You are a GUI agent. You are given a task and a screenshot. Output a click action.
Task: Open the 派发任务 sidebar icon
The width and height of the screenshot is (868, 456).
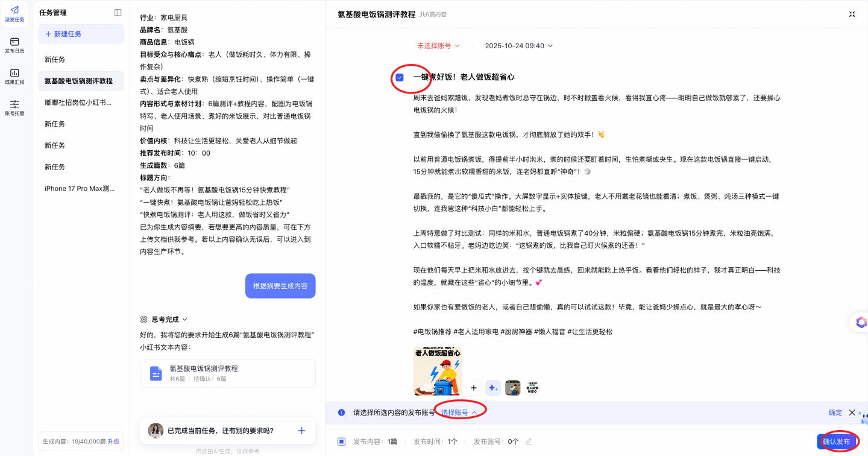14,14
